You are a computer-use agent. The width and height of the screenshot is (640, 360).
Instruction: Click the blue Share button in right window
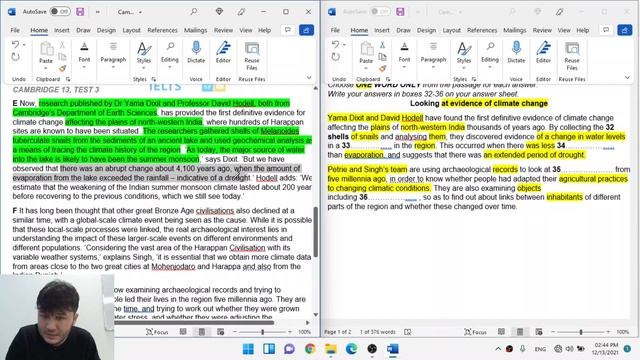624,30
